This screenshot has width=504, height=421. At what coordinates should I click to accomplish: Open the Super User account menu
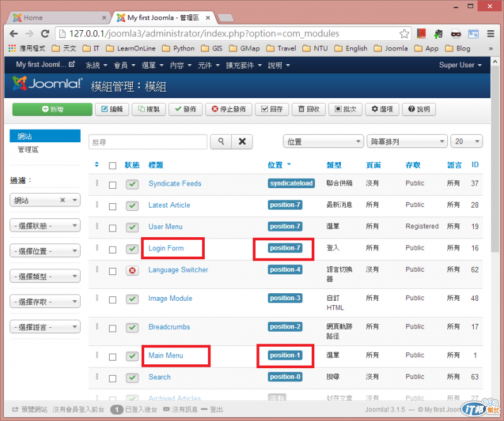click(x=461, y=65)
